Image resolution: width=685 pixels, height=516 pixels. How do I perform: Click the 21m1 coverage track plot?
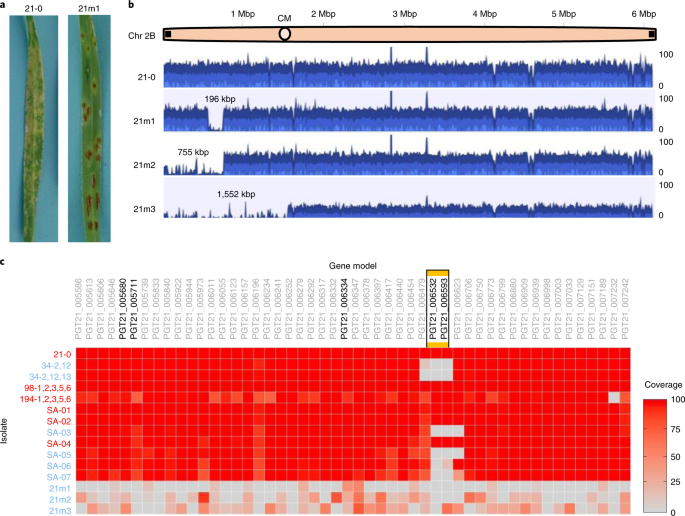click(x=408, y=111)
